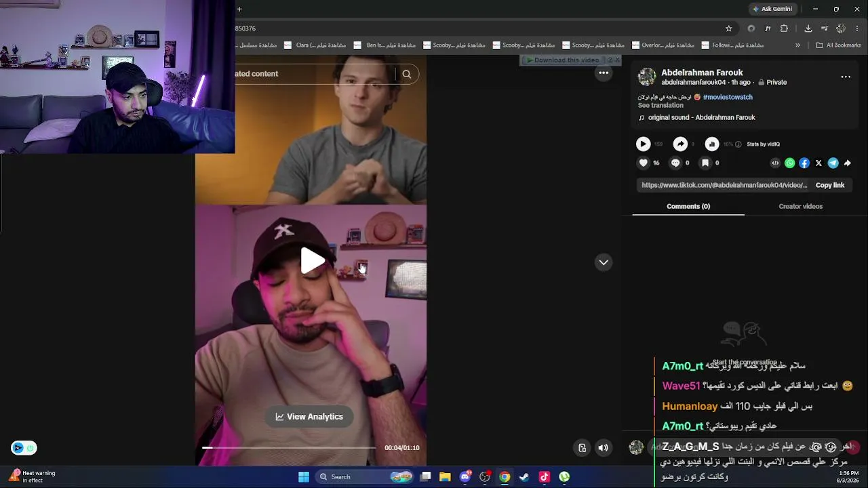Share the video to X

click(818, 163)
